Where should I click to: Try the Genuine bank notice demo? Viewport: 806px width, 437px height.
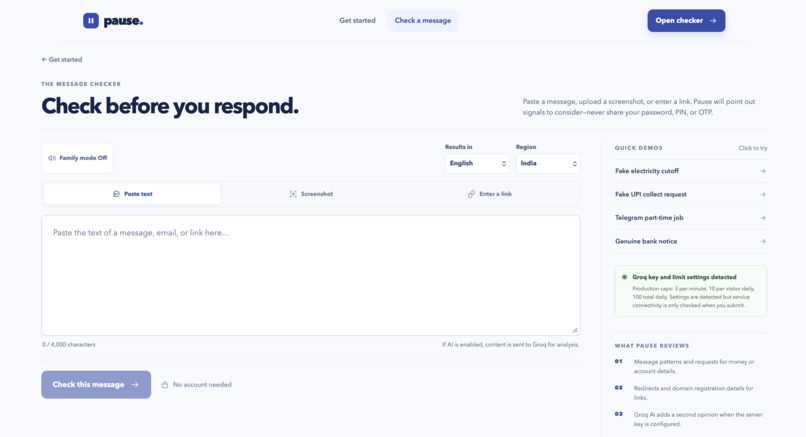[690, 241]
